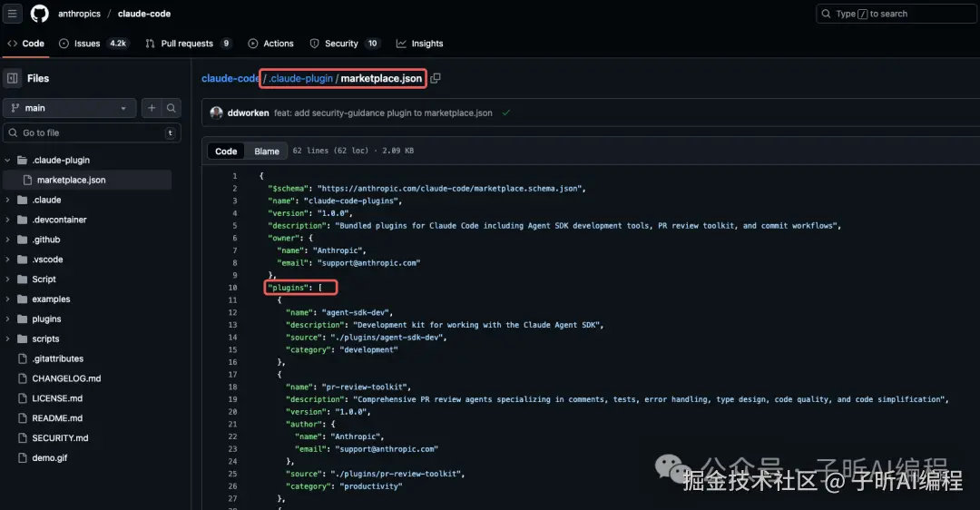Open the main branch dropdown
980x510 pixels.
68,108
